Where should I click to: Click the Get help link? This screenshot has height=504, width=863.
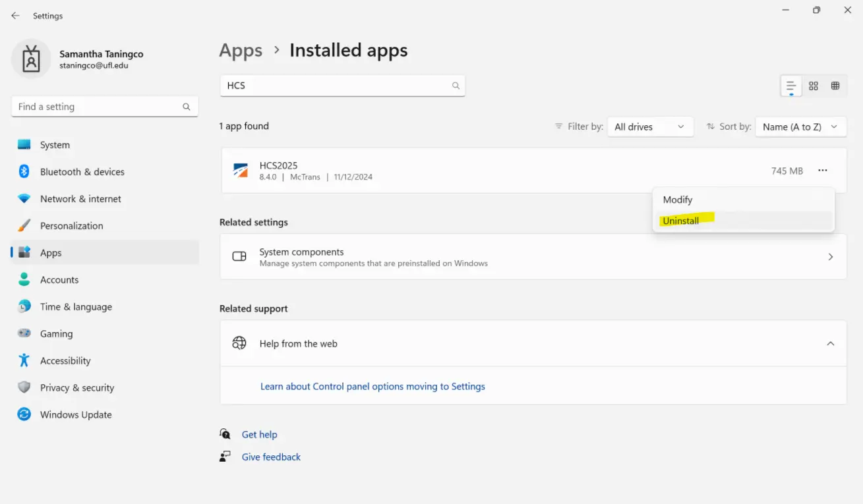pos(259,435)
